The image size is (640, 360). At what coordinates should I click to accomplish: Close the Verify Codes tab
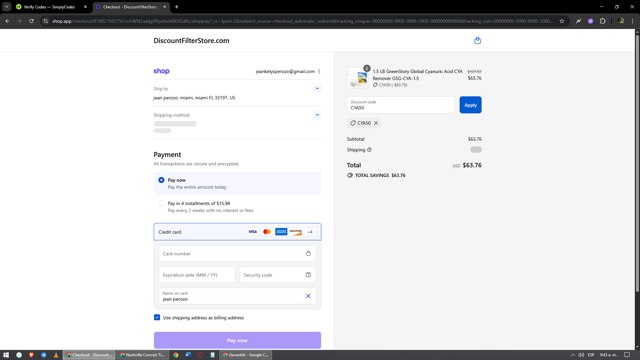85,7
